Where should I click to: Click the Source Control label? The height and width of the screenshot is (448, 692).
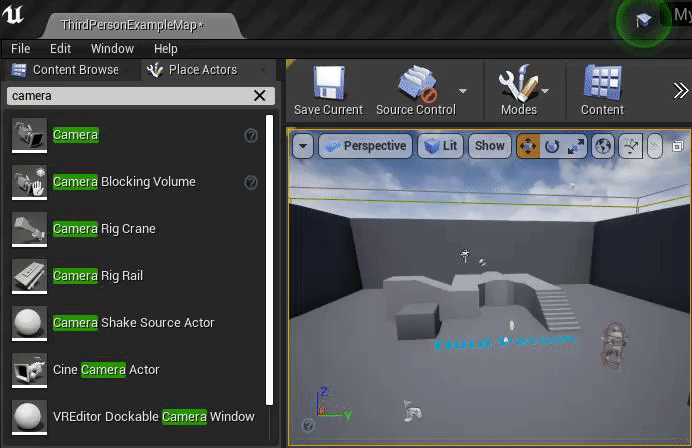416,110
